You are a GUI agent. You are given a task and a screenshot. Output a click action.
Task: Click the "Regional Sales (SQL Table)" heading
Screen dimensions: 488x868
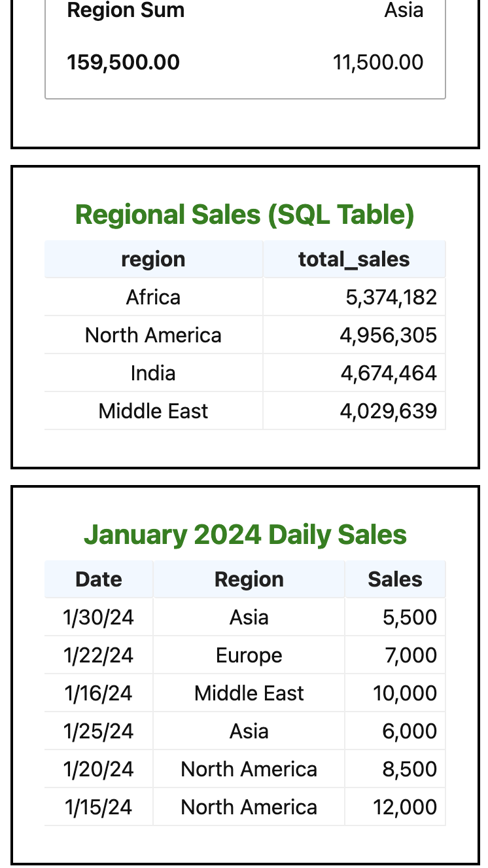tap(245, 215)
